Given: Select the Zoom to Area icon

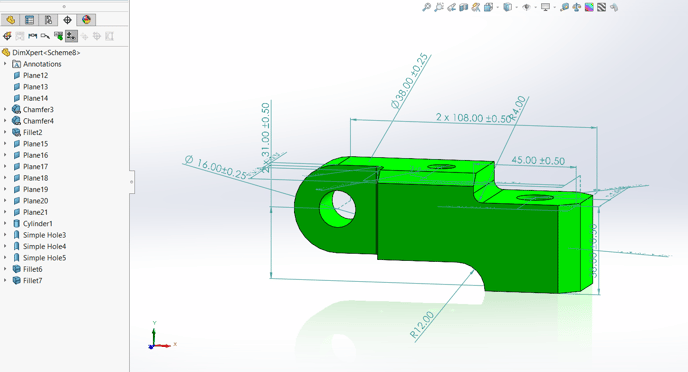Looking at the screenshot, I should (x=439, y=7).
